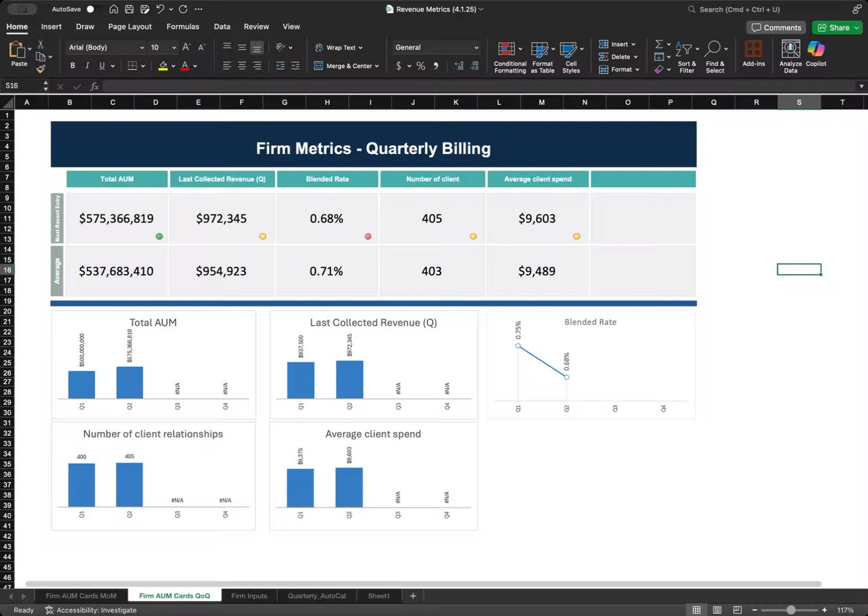Switch to the Quarterly_AutoCal sheet
The image size is (868, 616).
pyautogui.click(x=317, y=596)
